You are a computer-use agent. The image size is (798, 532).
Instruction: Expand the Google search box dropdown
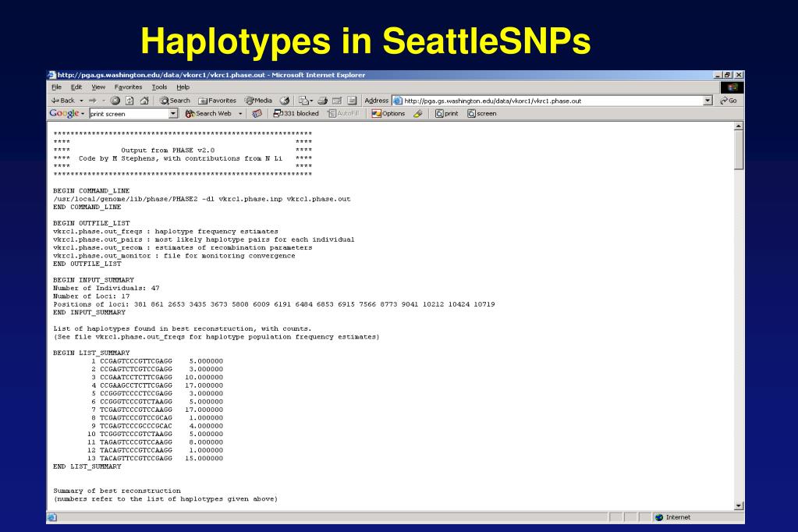click(173, 114)
